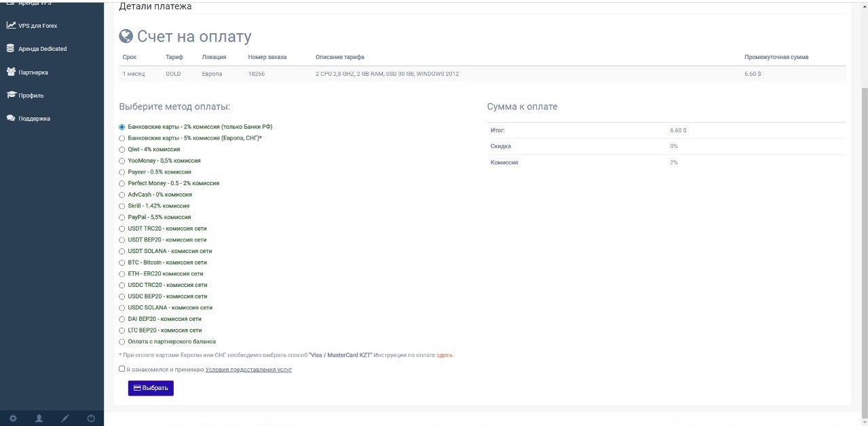Click the Поддержка chat bubbles icon

[11, 118]
